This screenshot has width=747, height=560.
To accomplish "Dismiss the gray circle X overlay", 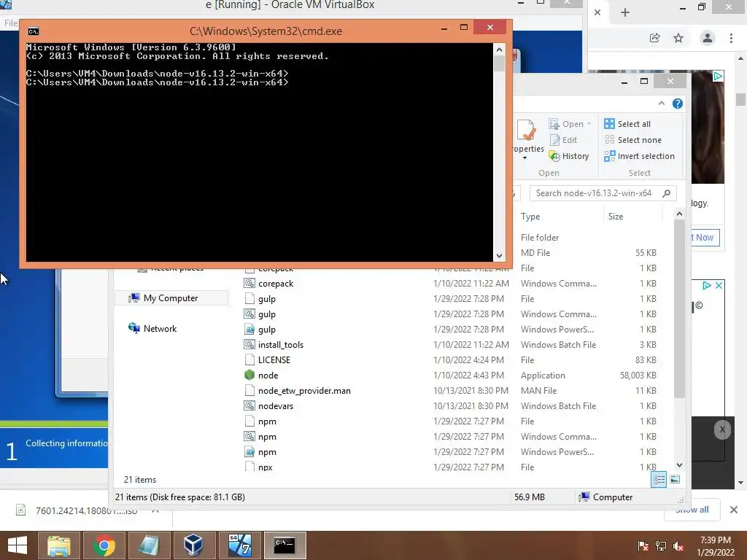I will (722, 429).
